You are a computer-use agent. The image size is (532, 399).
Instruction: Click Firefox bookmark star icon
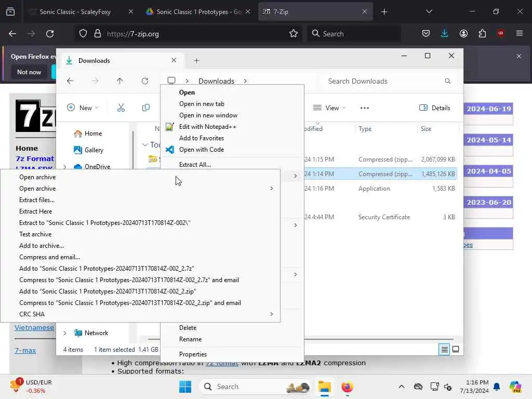coord(294,34)
